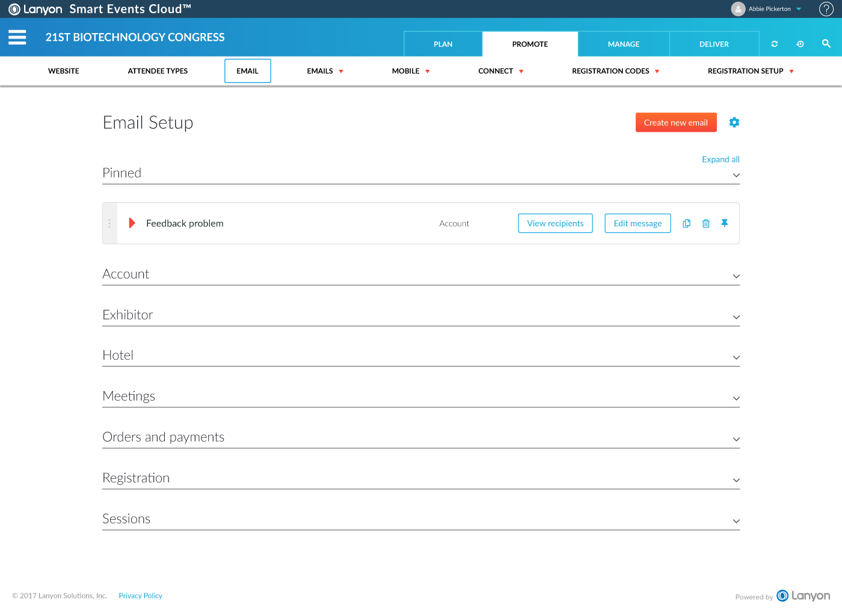The width and height of the screenshot is (842, 616).
Task: Open the MOBILE dropdown menu
Action: 411,71
